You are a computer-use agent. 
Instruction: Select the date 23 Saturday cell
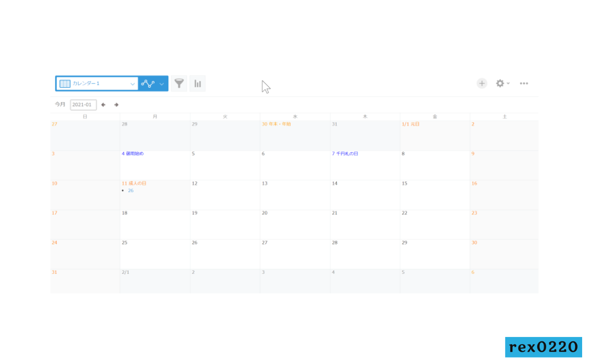[x=504, y=225]
